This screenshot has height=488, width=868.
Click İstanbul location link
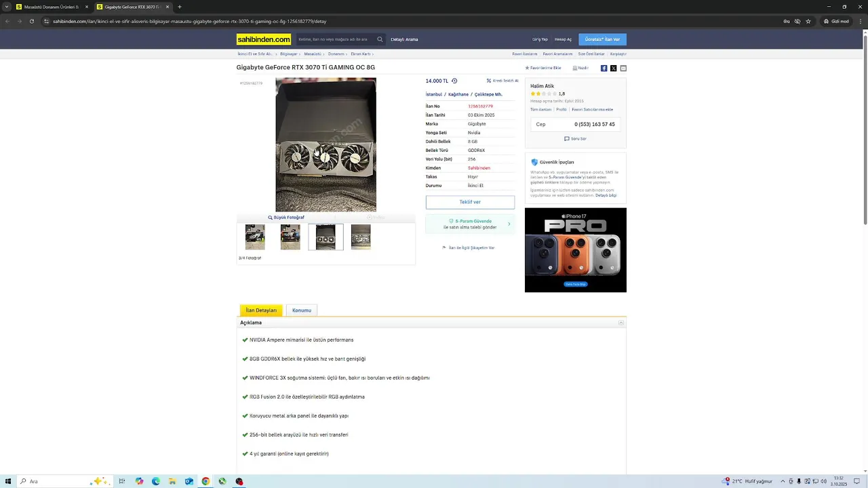434,94
